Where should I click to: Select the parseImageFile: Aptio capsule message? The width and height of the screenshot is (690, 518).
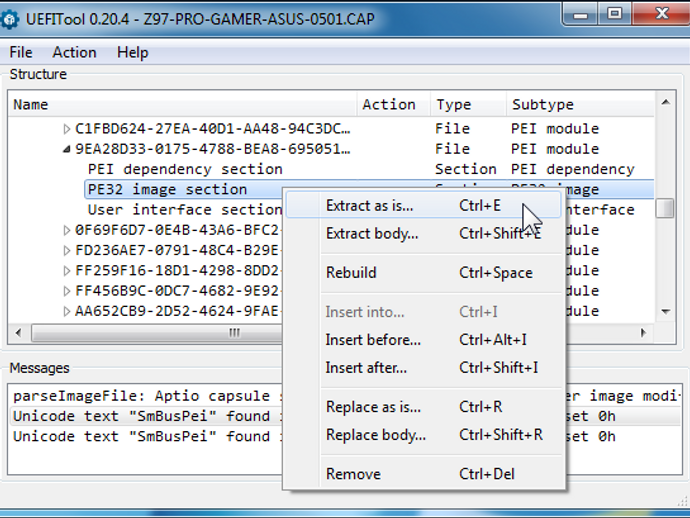pos(345,396)
